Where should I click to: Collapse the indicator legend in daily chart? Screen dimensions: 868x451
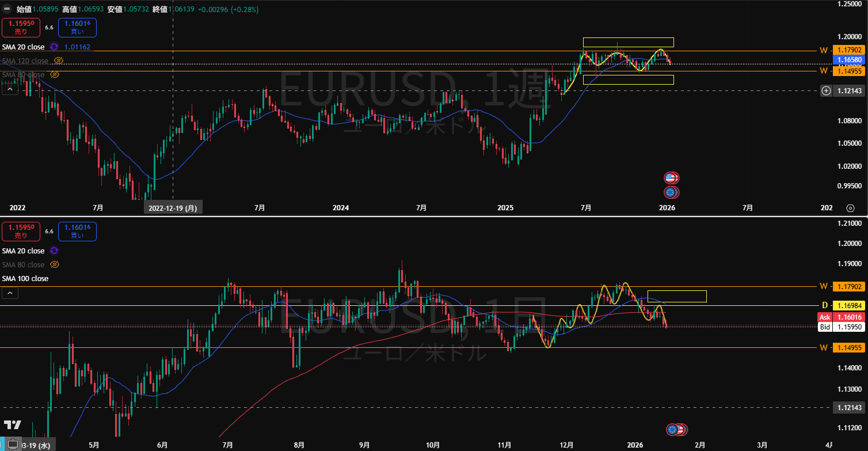point(9,293)
